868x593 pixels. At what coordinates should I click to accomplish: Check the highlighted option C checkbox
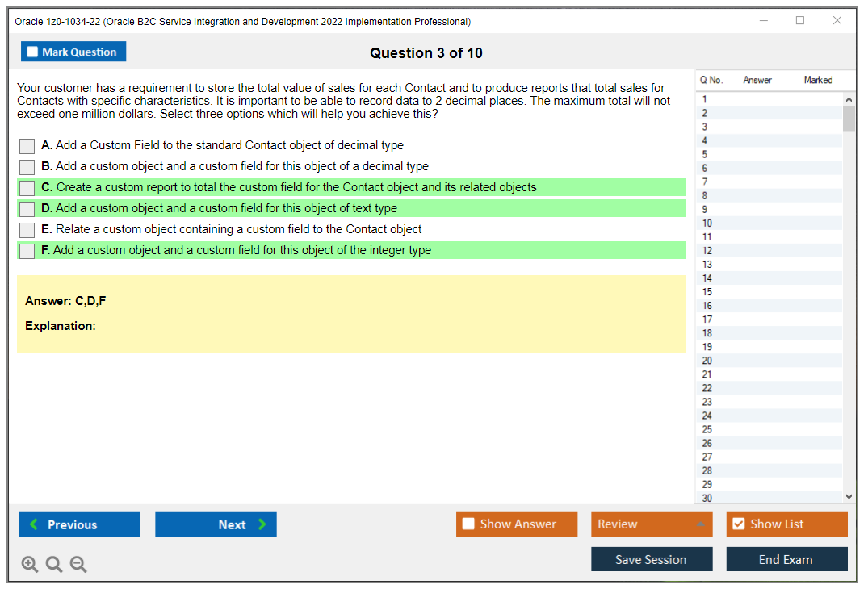(27, 187)
